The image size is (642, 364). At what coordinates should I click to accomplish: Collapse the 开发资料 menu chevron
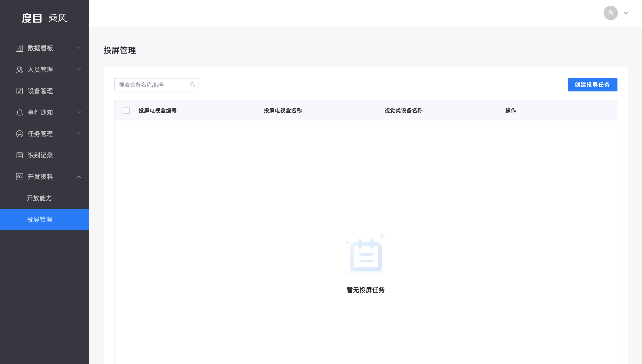[x=79, y=177]
